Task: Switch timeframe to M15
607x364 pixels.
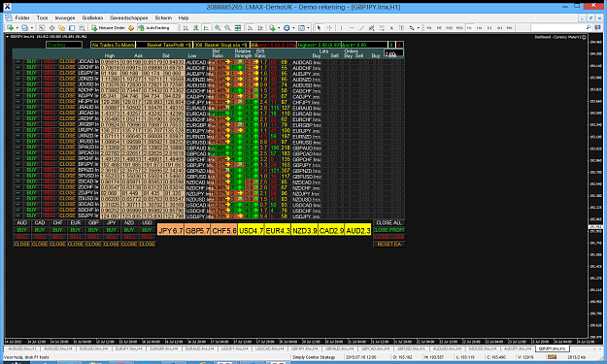Action: 450,28
